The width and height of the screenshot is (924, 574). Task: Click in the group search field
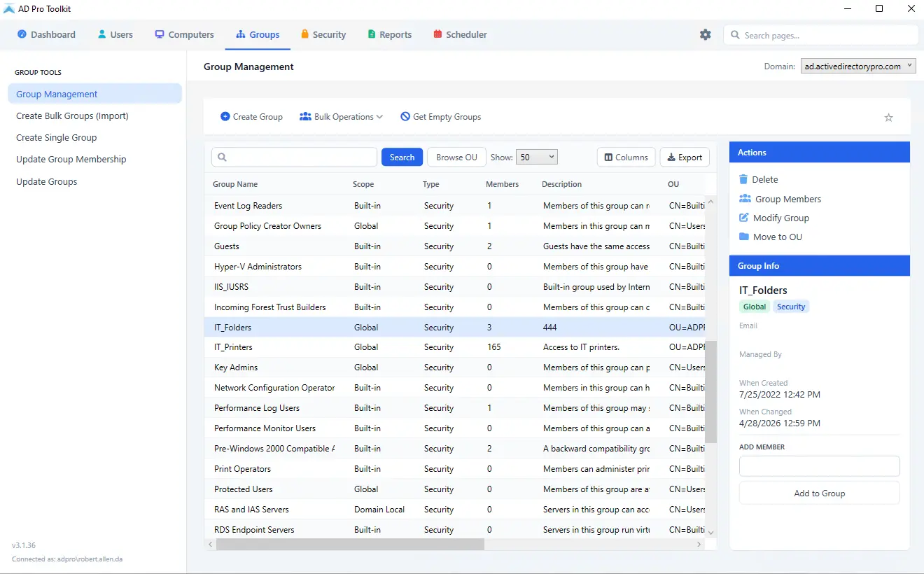(294, 157)
